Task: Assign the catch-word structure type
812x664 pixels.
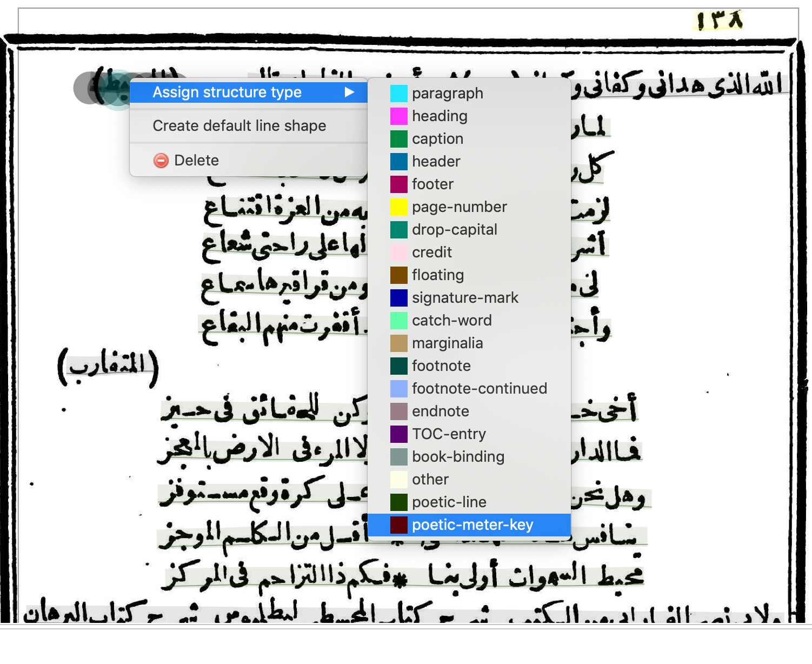Action: [469, 321]
